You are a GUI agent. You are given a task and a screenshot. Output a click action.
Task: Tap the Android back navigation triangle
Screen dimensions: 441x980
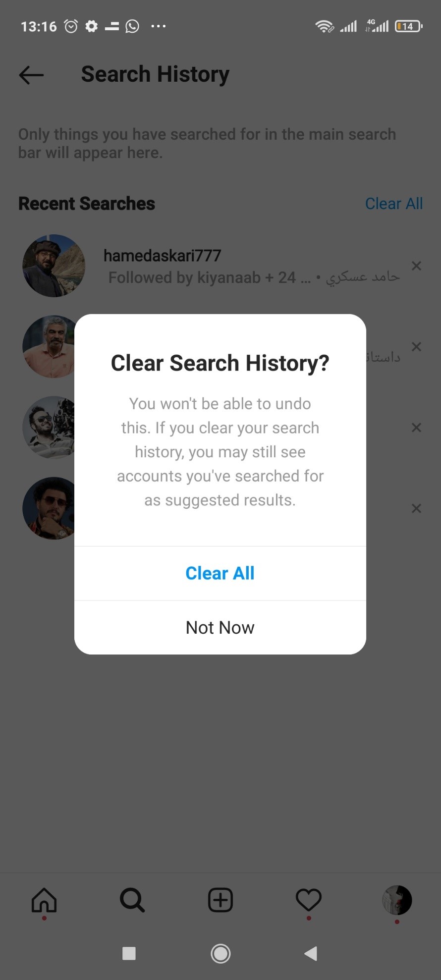[311, 953]
